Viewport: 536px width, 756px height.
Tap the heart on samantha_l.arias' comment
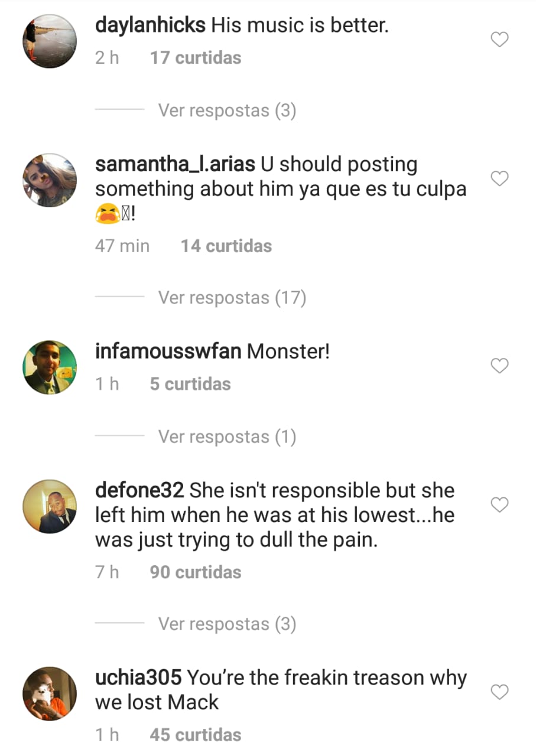pyautogui.click(x=500, y=179)
